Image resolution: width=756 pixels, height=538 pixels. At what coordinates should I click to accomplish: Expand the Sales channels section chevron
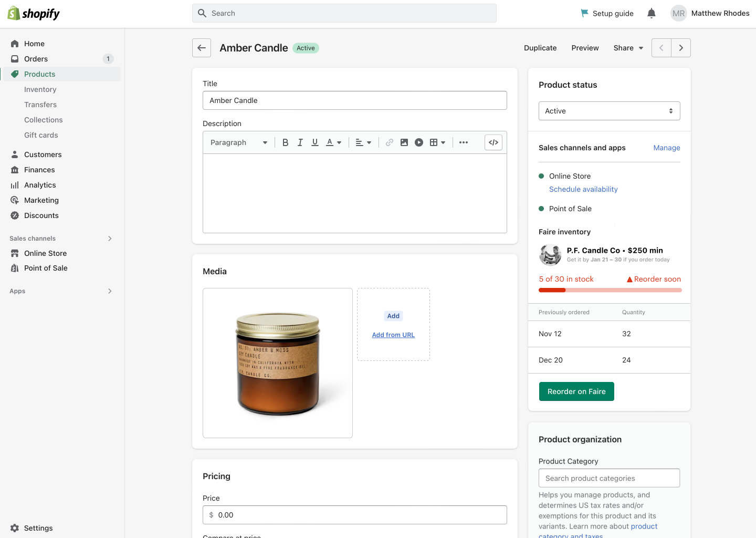click(110, 238)
